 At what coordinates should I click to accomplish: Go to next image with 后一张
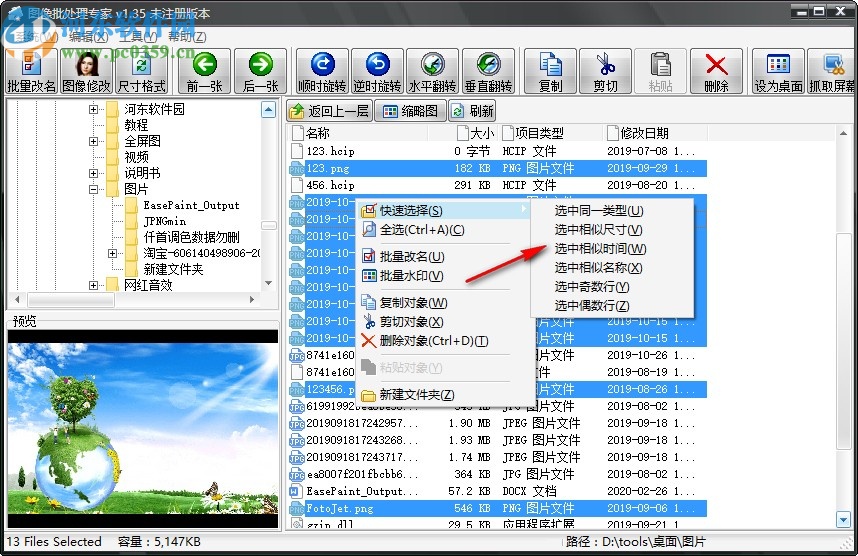pos(260,72)
